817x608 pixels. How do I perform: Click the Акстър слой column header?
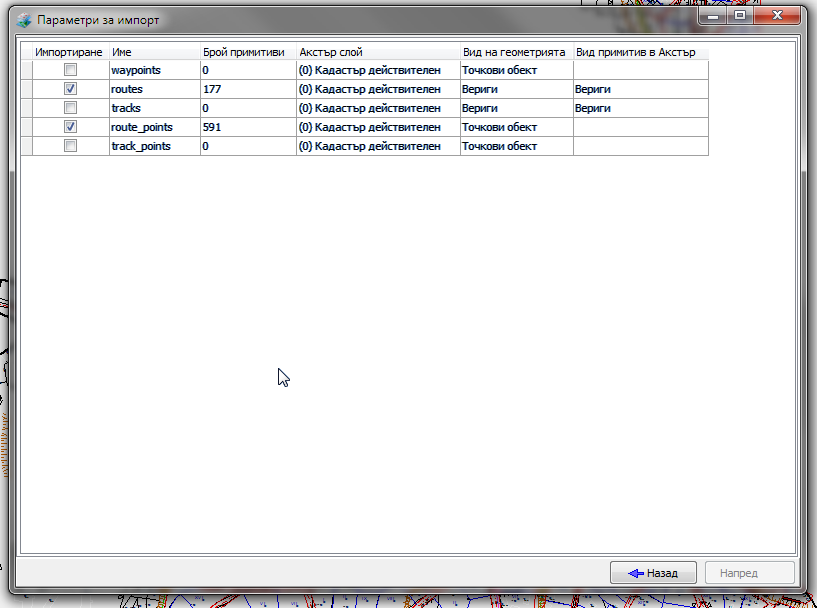coord(377,52)
